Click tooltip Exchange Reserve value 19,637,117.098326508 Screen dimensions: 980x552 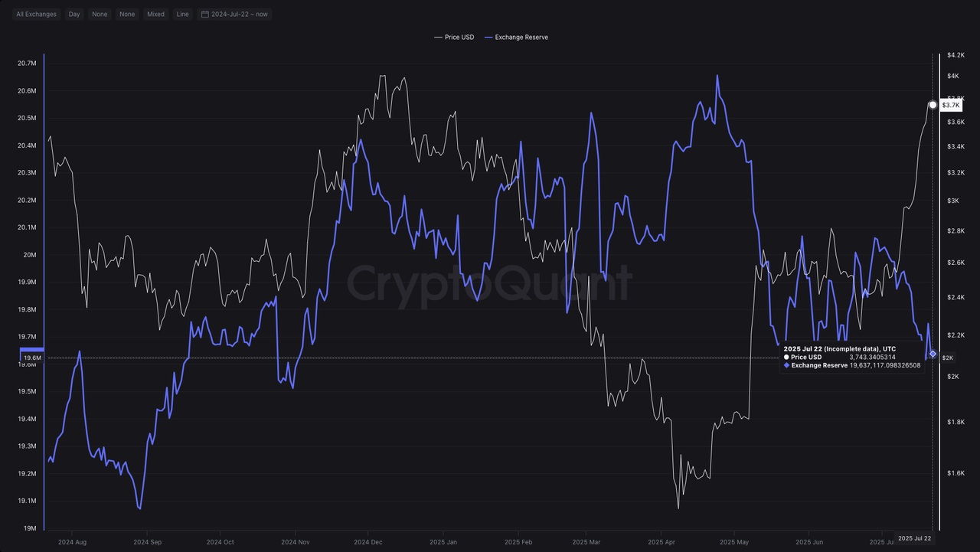[885, 365]
